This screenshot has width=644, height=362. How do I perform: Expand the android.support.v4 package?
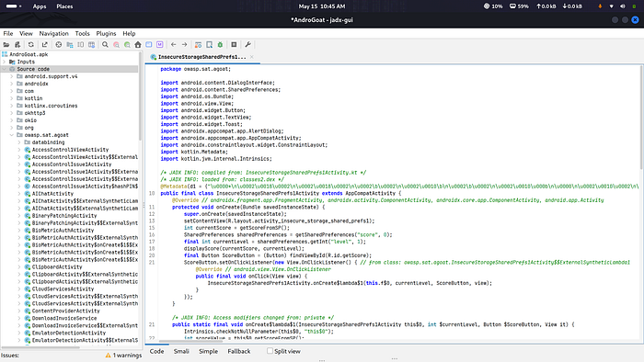(x=12, y=76)
